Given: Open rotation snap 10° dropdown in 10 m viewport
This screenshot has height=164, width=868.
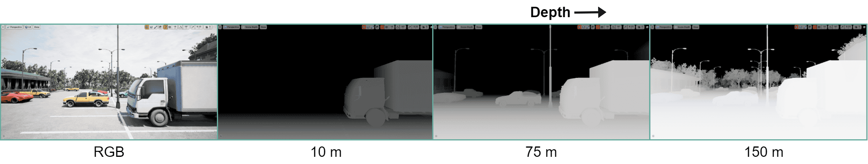Looking at the screenshot, I should 403,27.
